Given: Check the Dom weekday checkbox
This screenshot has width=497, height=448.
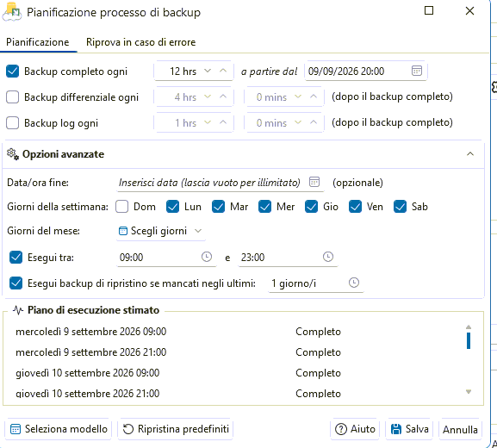Looking at the screenshot, I should click(x=121, y=207).
